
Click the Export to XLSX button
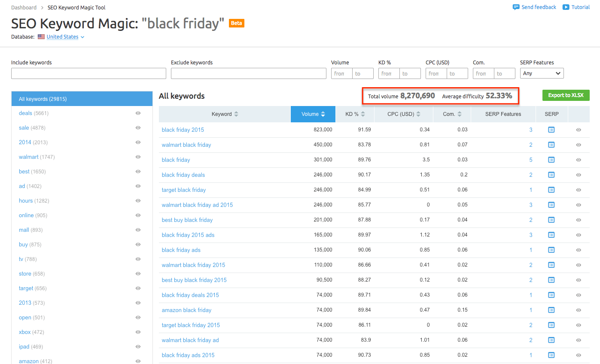tap(566, 95)
